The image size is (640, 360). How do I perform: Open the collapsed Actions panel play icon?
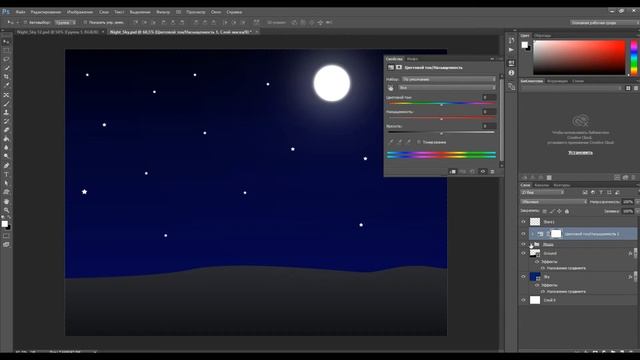pyautogui.click(x=511, y=50)
